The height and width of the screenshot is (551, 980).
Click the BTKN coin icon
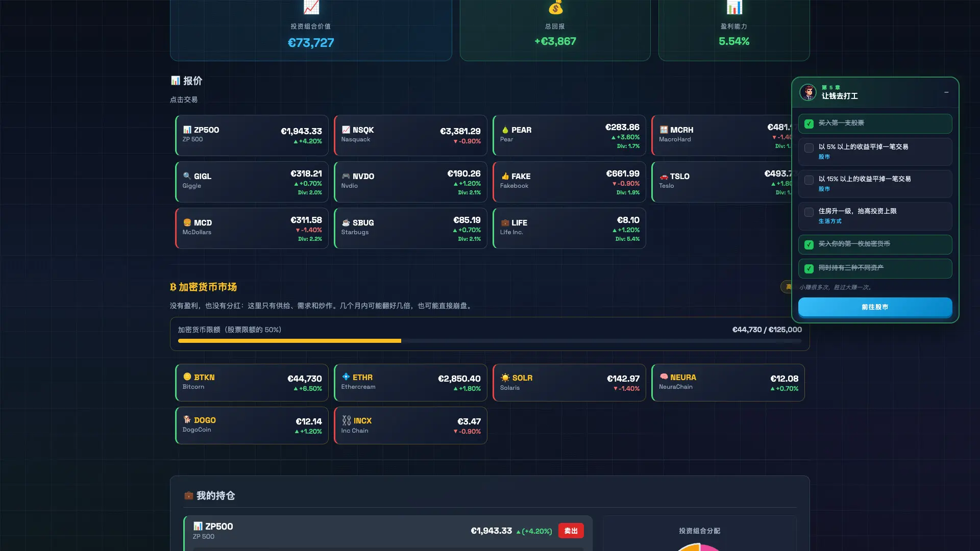[x=187, y=377]
